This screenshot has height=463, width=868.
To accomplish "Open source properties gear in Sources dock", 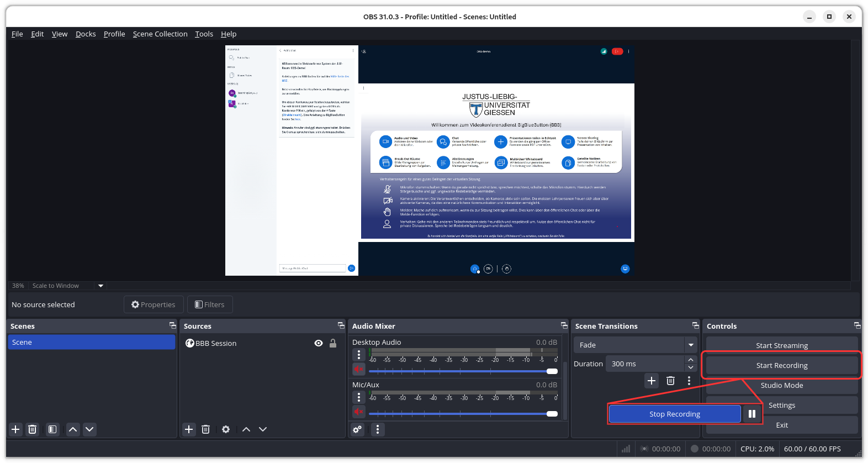I will pyautogui.click(x=226, y=429).
